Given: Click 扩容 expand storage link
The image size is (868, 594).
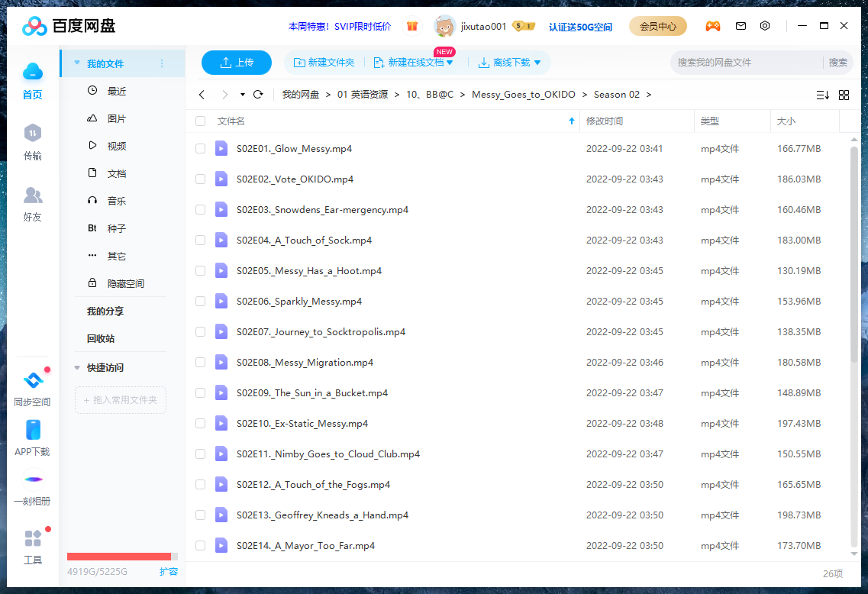Looking at the screenshot, I should click(x=168, y=571).
